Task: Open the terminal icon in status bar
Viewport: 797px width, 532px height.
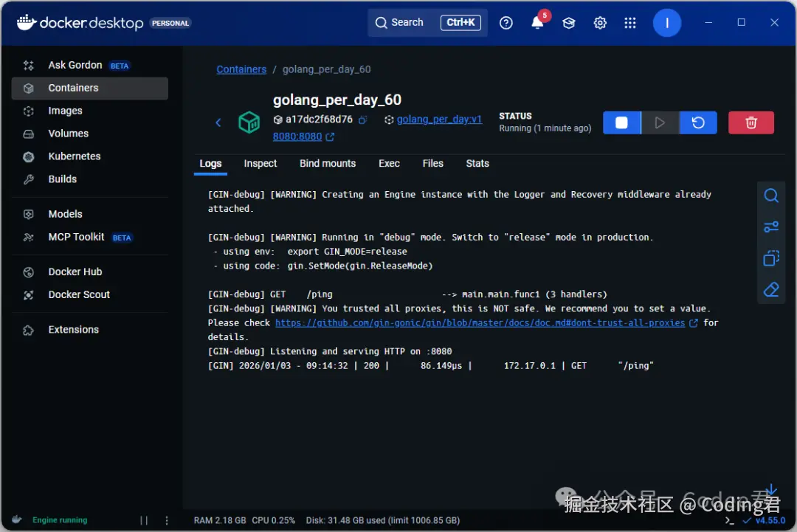Action: 729,520
